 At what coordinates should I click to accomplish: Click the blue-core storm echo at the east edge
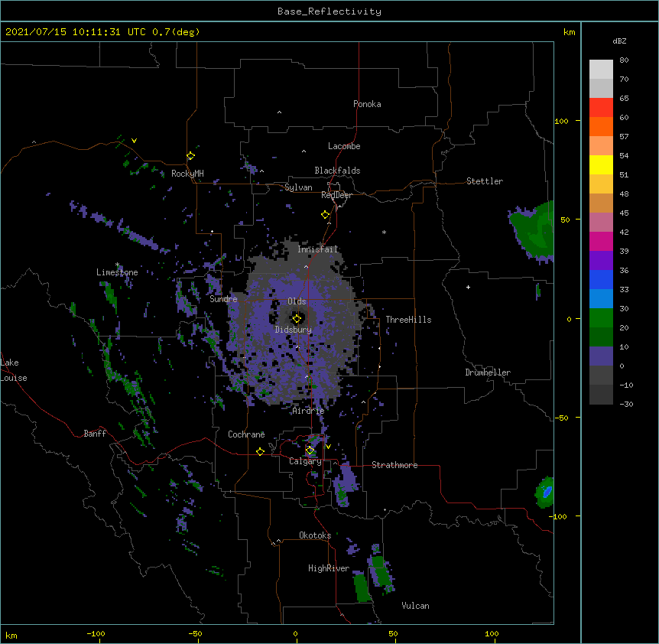(544, 493)
